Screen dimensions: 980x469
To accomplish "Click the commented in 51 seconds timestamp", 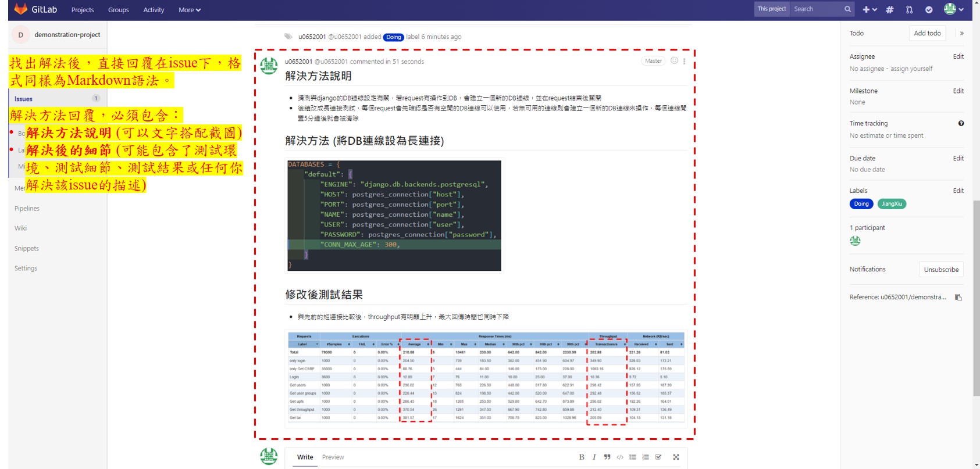I will pyautogui.click(x=387, y=62).
